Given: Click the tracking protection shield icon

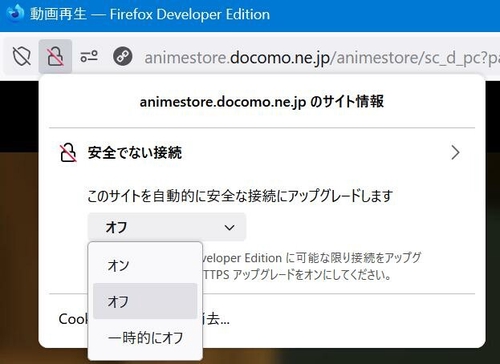Looking at the screenshot, I should (22, 56).
